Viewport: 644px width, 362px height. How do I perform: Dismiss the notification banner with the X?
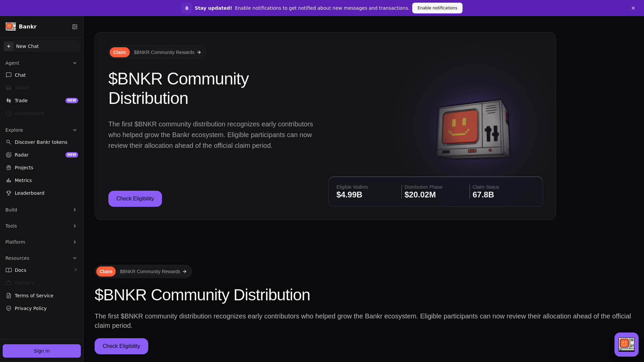tap(633, 8)
